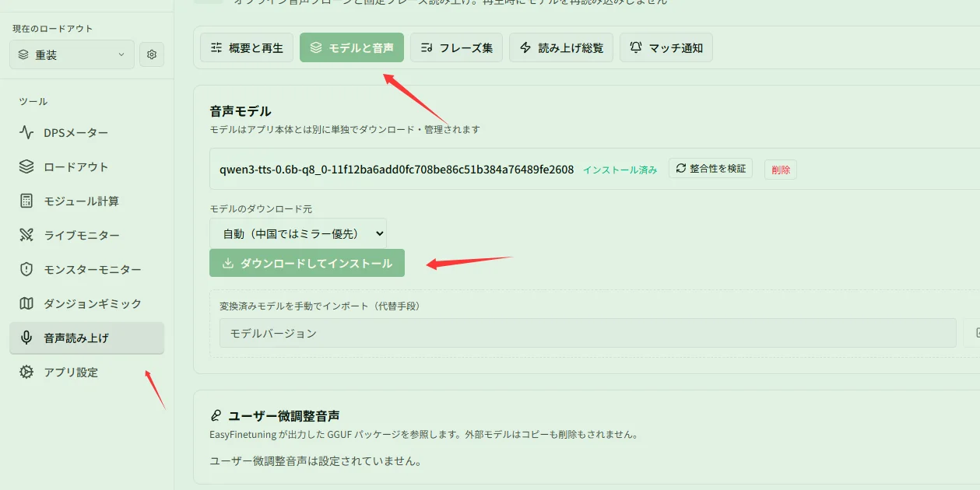Open ロードアウト in the sidebar

click(86, 167)
